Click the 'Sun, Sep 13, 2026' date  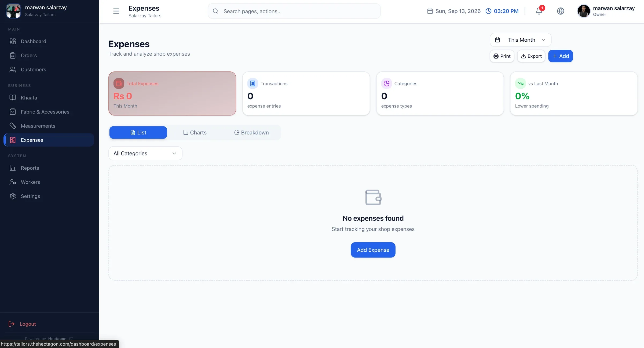(x=458, y=11)
